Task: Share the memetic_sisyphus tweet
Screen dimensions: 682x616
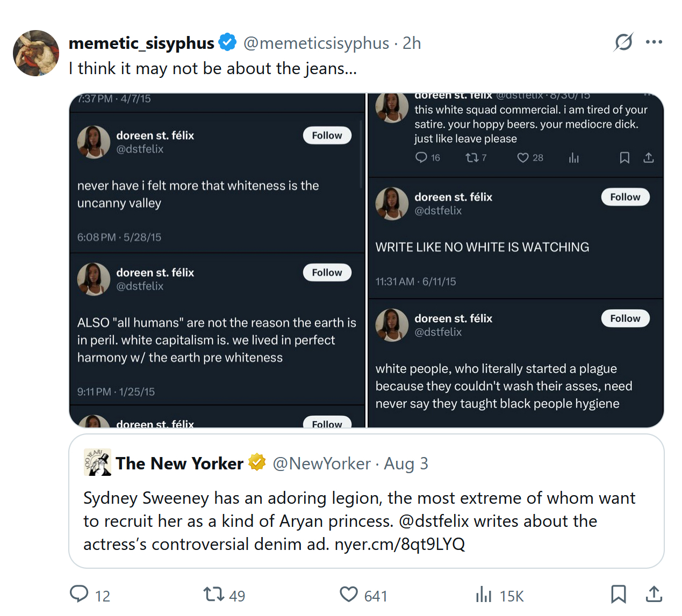Action: [654, 594]
